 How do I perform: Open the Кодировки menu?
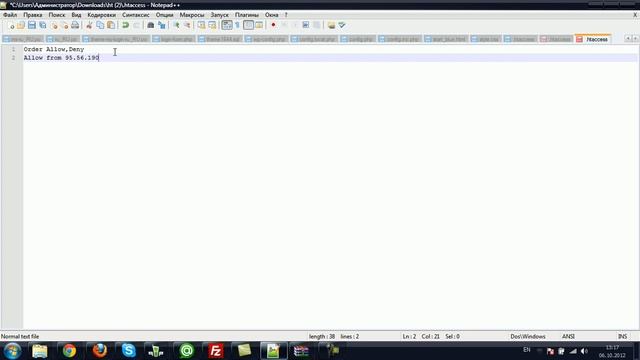pos(102,15)
